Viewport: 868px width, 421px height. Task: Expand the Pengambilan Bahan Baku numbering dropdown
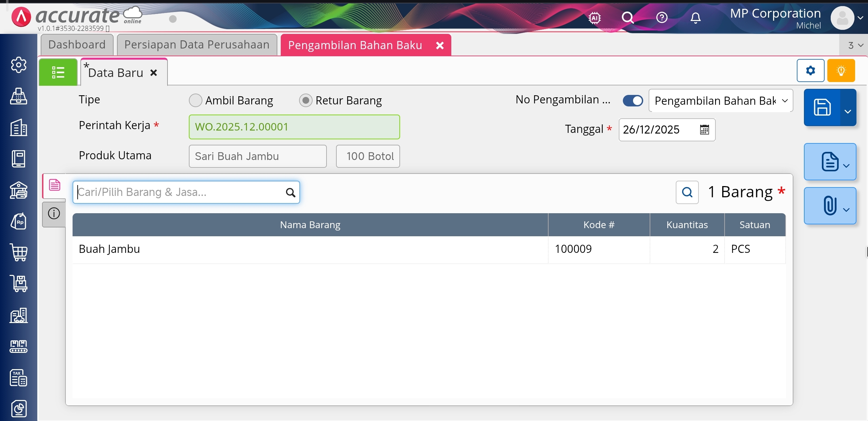785,101
